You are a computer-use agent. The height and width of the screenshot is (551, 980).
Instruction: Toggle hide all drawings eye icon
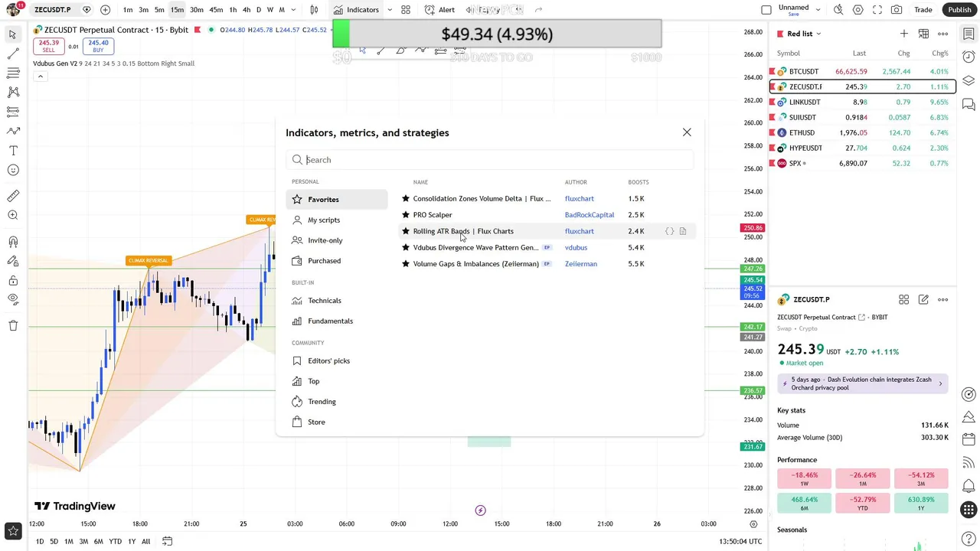13,299
